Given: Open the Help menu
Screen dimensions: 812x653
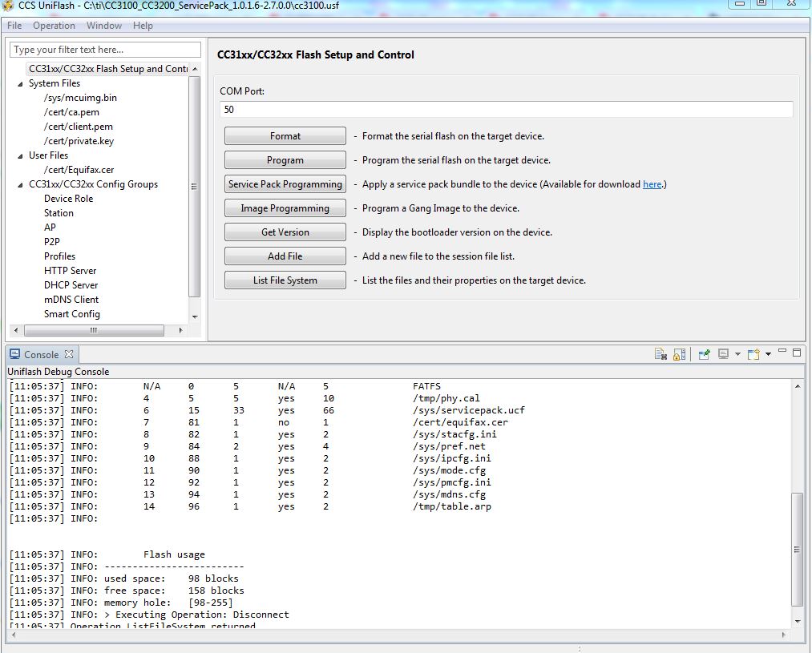Looking at the screenshot, I should tap(143, 26).
